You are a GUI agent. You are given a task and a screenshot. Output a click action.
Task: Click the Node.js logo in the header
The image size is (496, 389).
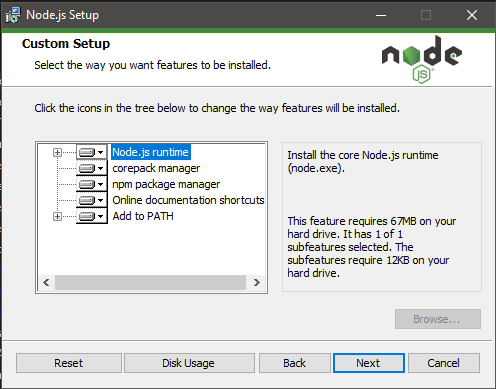(x=422, y=59)
